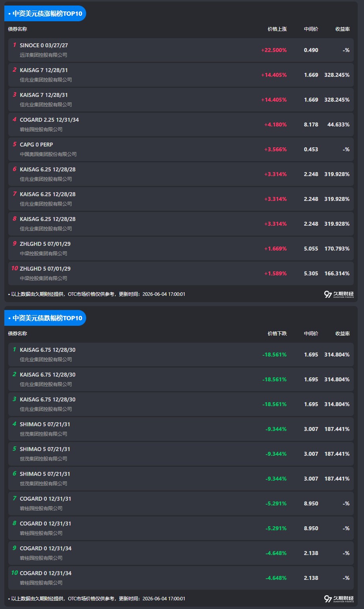Open decliners rank 1 KAISAG 6.75 12/28/30

tap(181, 355)
